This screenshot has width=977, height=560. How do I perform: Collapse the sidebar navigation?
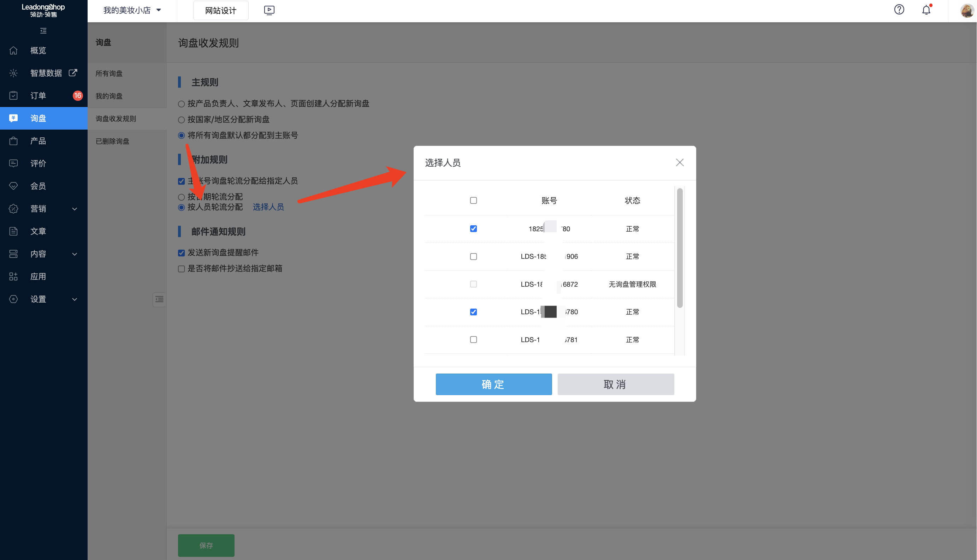[43, 30]
